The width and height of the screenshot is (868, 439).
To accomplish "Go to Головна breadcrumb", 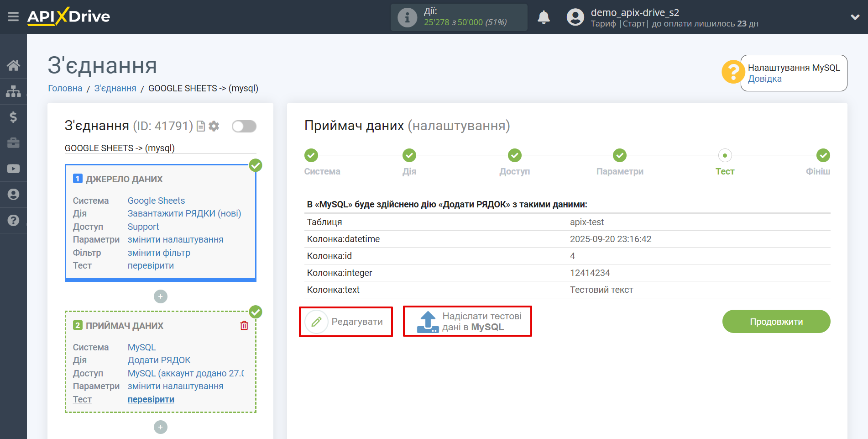I will point(65,88).
